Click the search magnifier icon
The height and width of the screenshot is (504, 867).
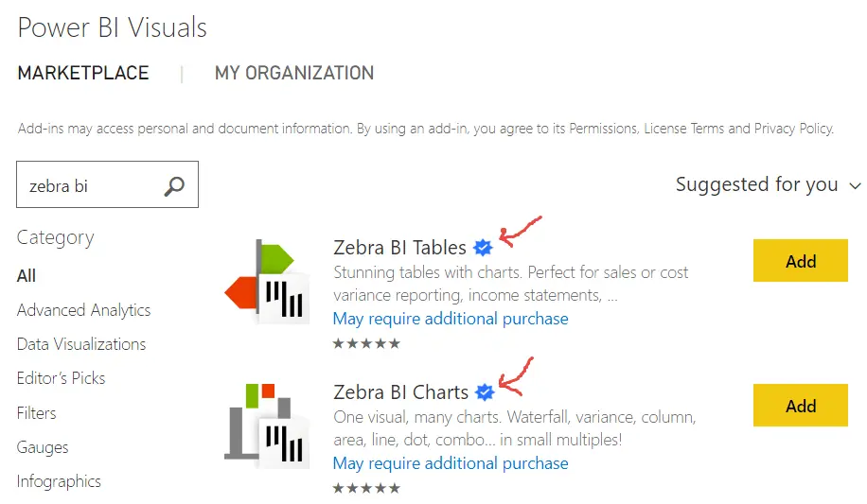174,186
